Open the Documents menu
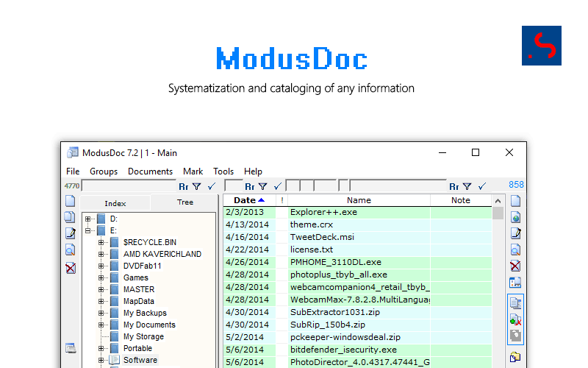 click(150, 171)
